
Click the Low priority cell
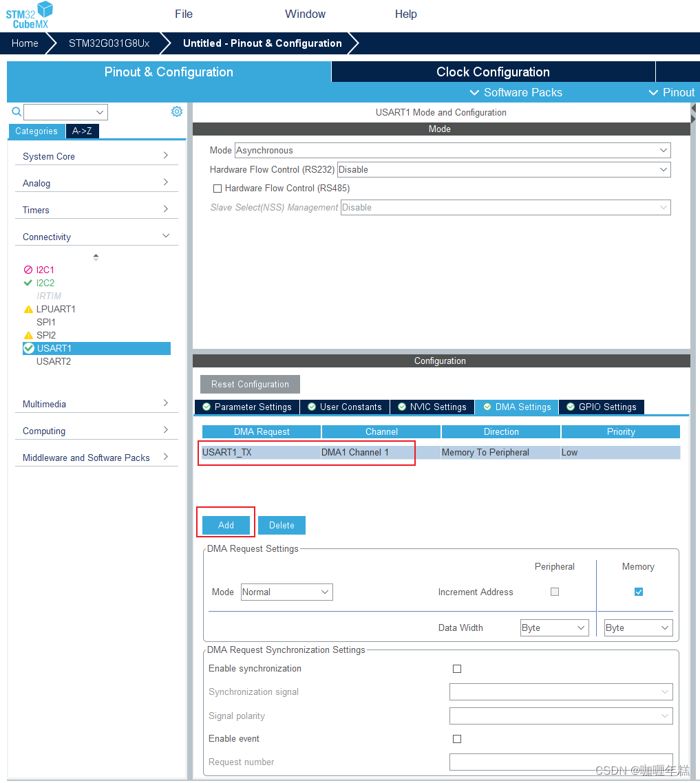[x=620, y=453]
